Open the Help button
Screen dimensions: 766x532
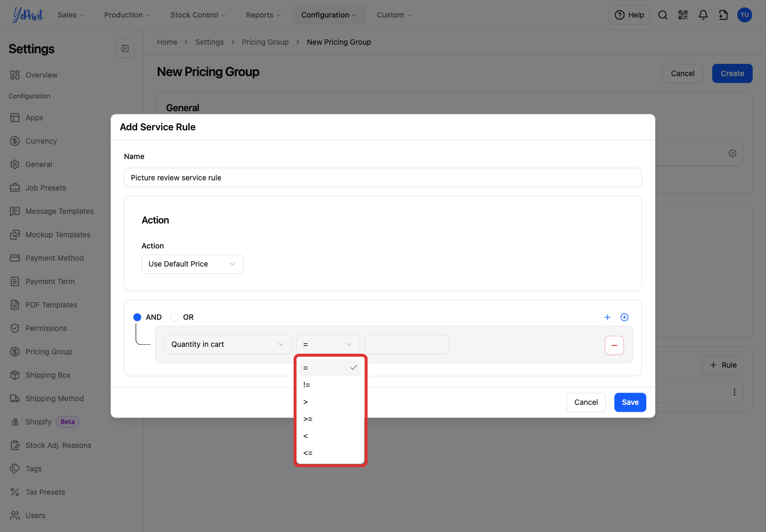click(629, 15)
